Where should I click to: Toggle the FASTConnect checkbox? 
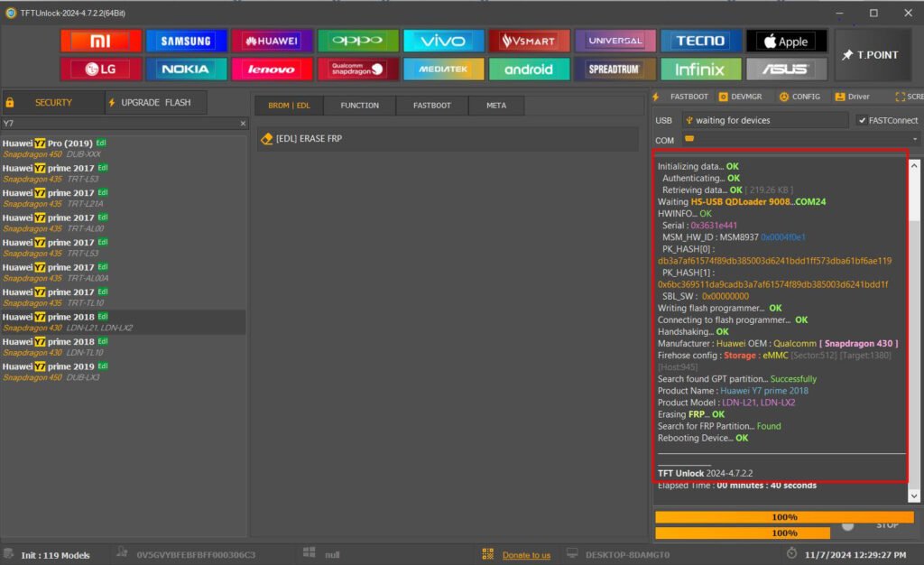point(862,120)
